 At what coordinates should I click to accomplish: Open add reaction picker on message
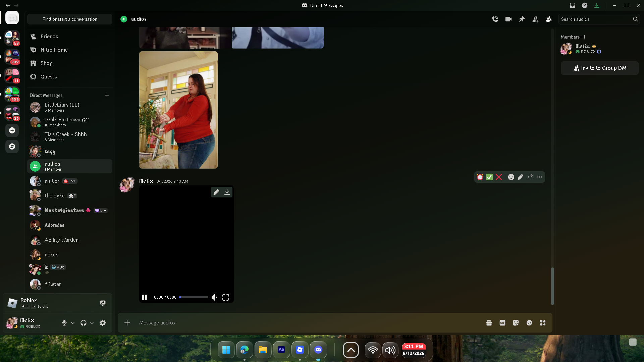(511, 177)
